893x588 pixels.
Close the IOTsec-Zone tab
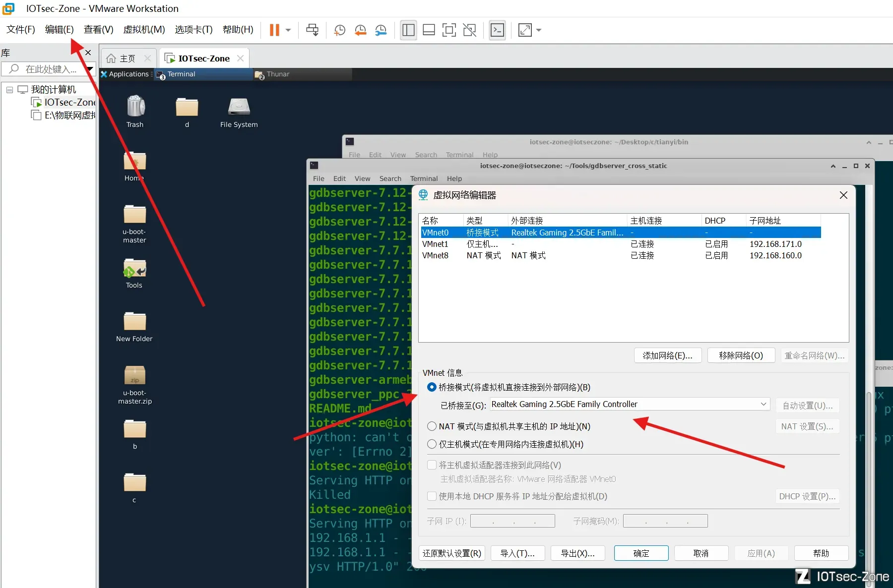point(241,58)
